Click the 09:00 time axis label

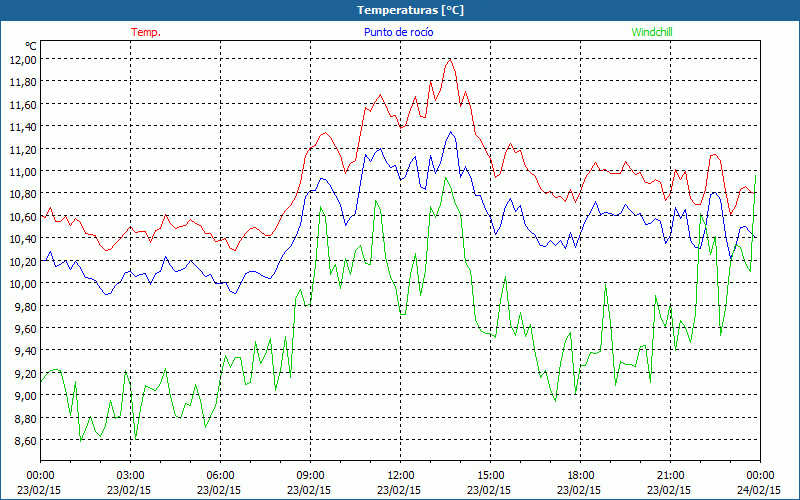tap(310, 476)
